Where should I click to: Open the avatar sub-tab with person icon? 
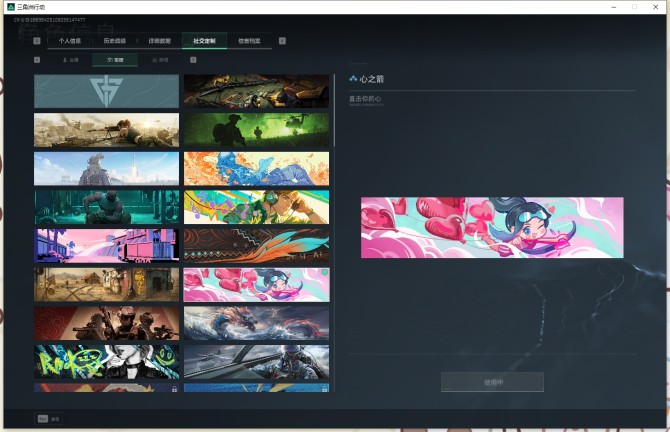[71, 60]
